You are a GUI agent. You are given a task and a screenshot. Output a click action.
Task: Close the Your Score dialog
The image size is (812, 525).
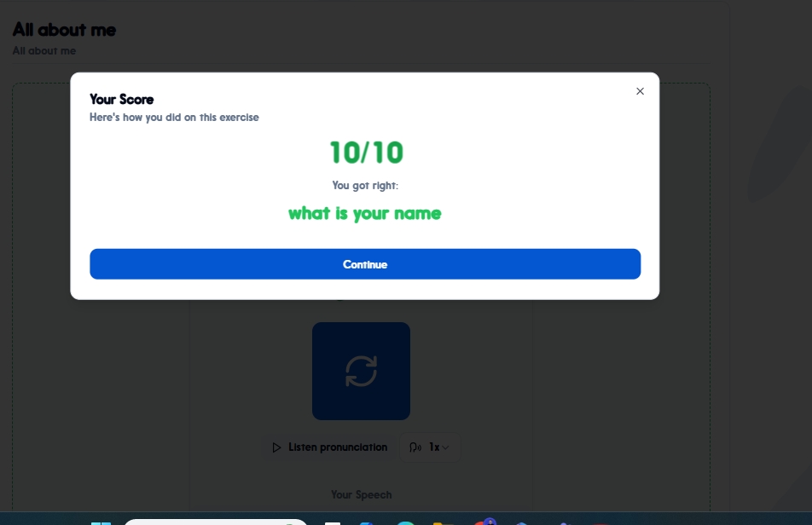click(x=640, y=91)
